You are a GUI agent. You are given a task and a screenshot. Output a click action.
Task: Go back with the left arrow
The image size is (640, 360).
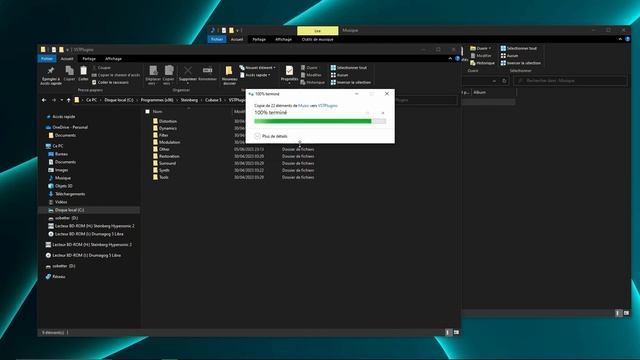[44, 100]
